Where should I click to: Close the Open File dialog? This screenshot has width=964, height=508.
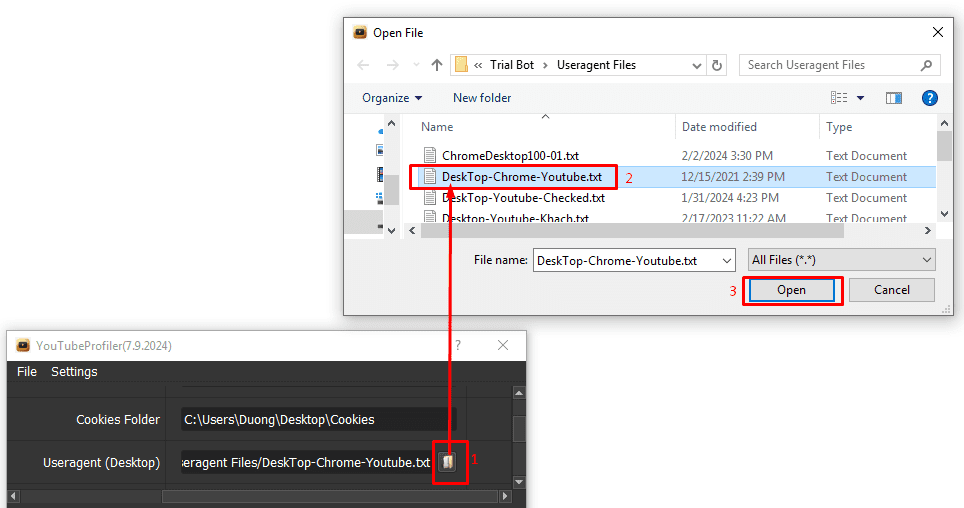(x=938, y=32)
